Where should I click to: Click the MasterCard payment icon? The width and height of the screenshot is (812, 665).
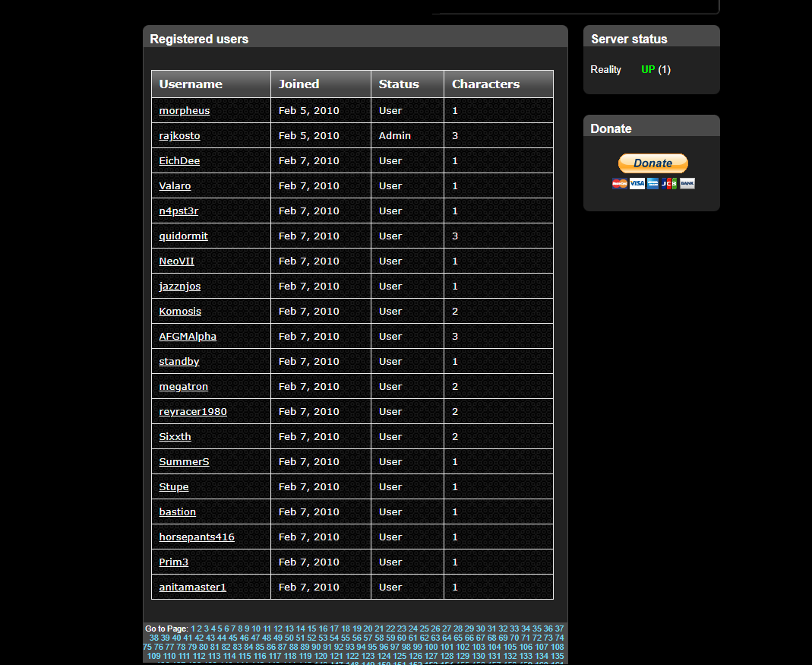point(620,183)
